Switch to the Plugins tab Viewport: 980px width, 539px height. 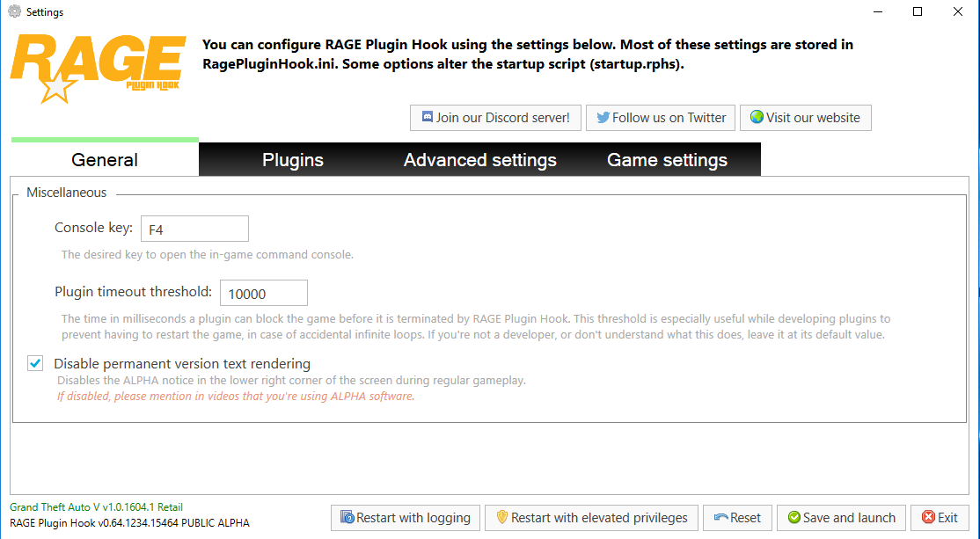pyautogui.click(x=293, y=160)
